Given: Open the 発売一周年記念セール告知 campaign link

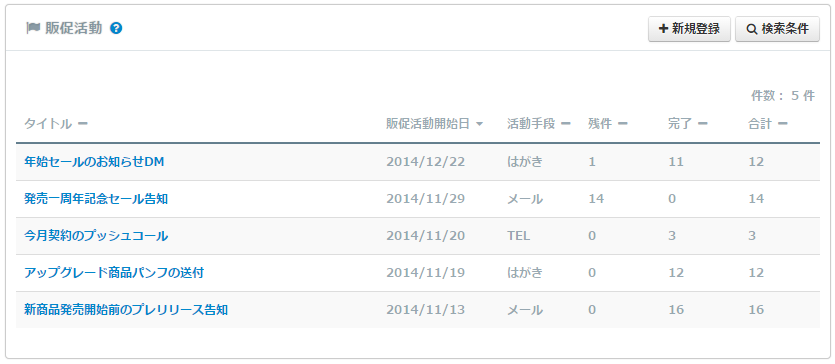Looking at the screenshot, I should click(96, 199).
